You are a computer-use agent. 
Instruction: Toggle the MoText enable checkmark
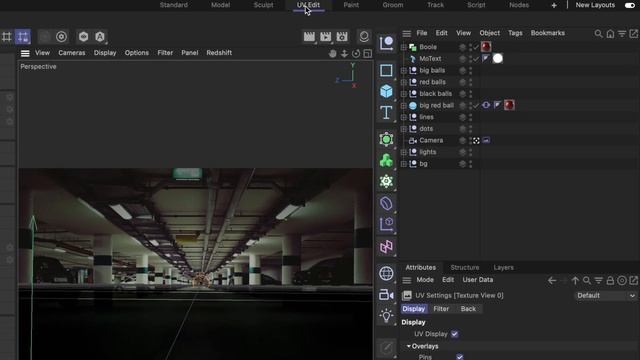476,59
